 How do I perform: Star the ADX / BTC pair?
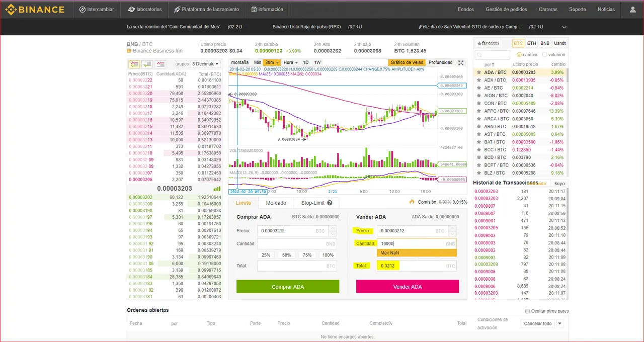pyautogui.click(x=479, y=80)
